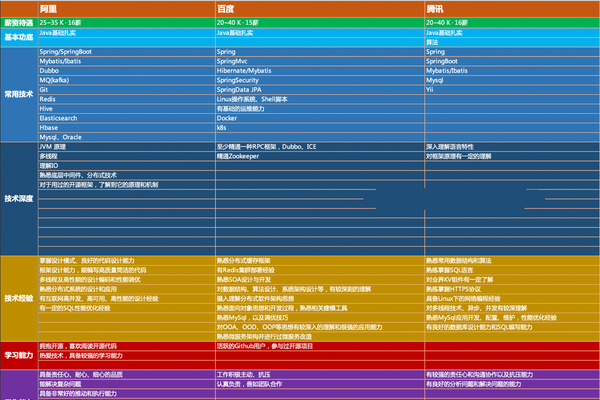
Task: Click the 常用技术 row label
Action: point(19,94)
